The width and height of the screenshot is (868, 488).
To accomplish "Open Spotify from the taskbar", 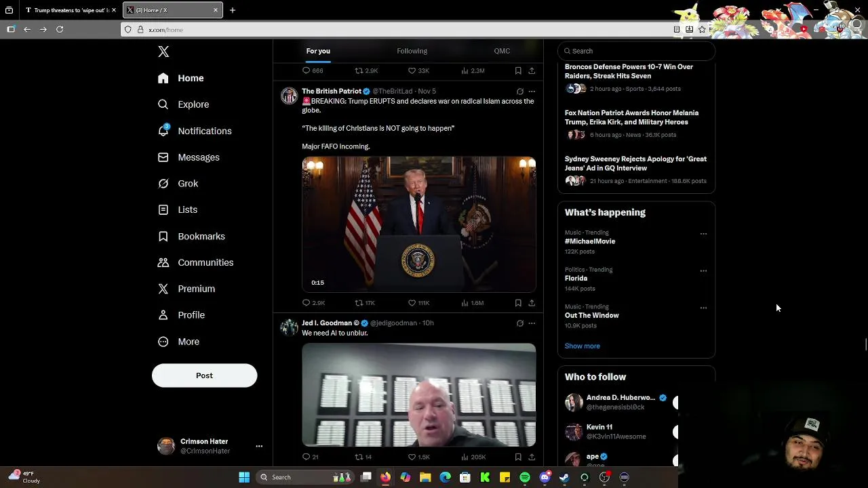I will click(525, 477).
